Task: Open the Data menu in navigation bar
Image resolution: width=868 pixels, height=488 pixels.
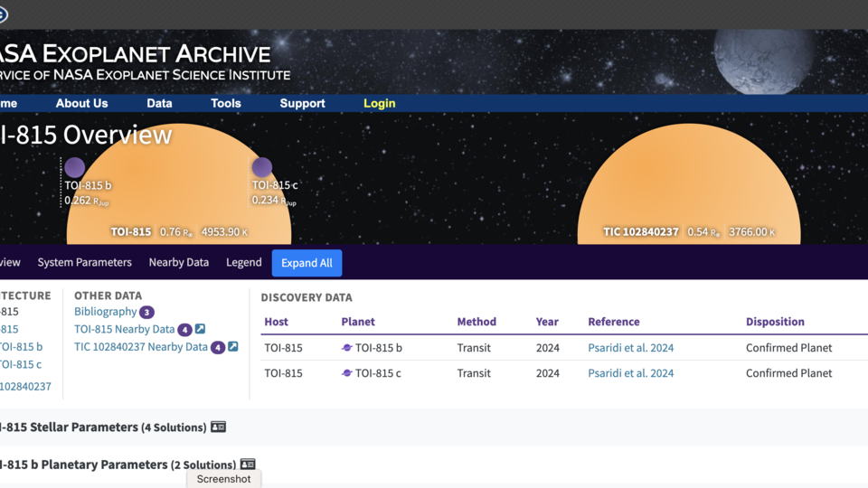Action: click(x=159, y=103)
